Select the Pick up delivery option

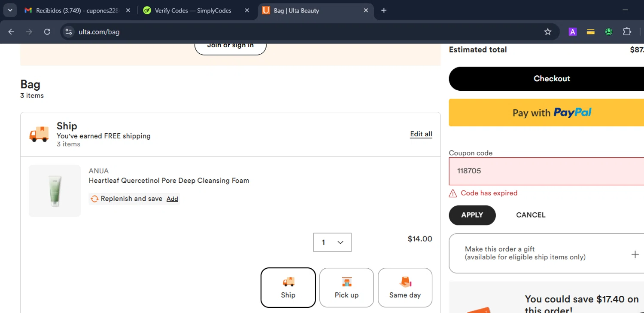pos(346,288)
